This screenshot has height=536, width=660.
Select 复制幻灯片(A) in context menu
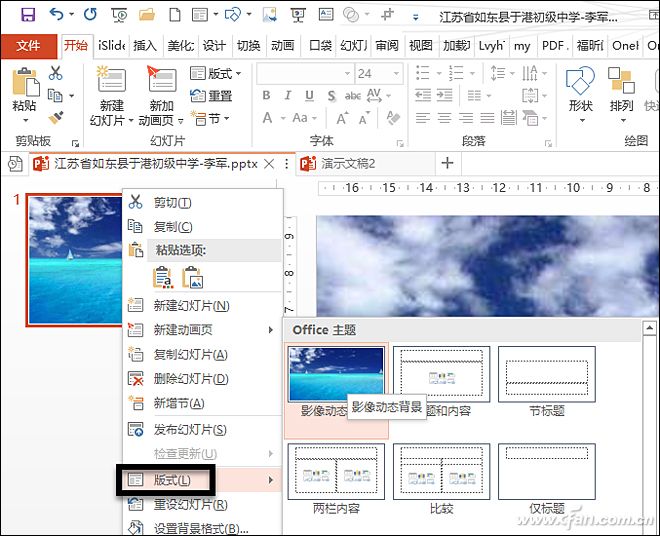[202, 355]
